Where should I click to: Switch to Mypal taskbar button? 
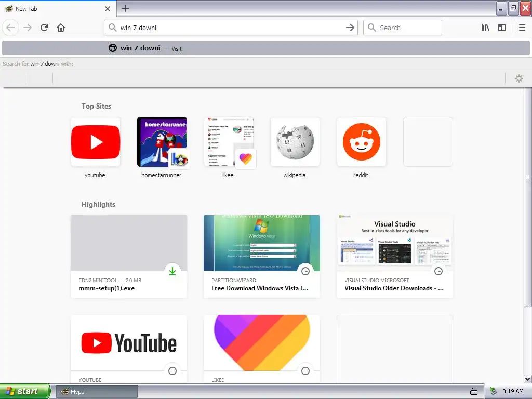pos(97,392)
